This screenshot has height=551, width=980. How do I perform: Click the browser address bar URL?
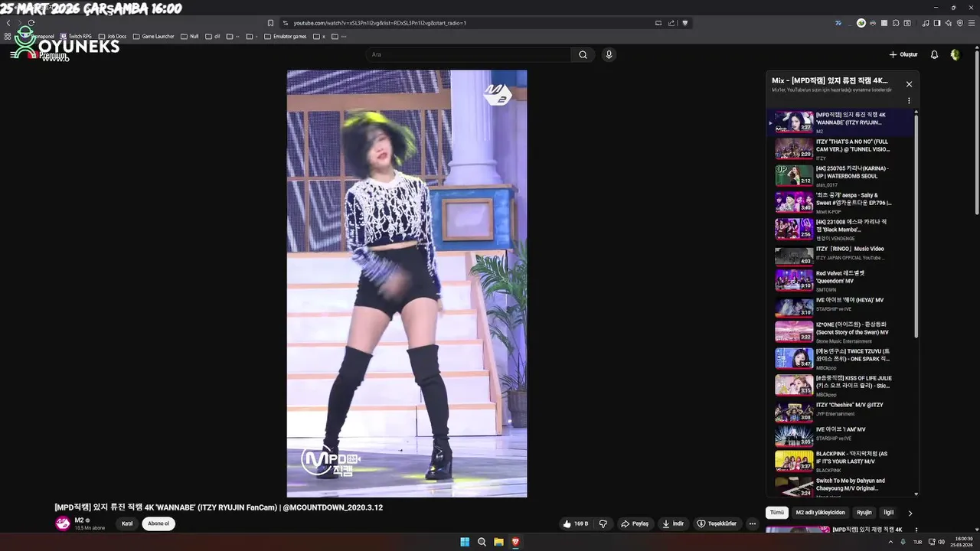[x=380, y=23]
